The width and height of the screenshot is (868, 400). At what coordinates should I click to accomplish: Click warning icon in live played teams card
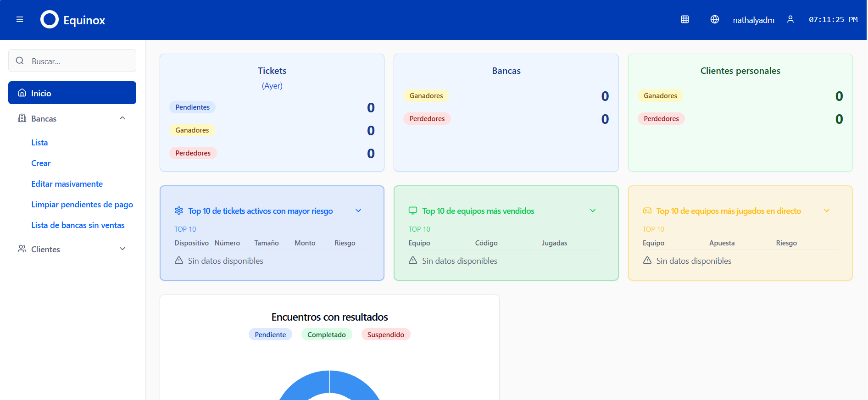(x=647, y=260)
